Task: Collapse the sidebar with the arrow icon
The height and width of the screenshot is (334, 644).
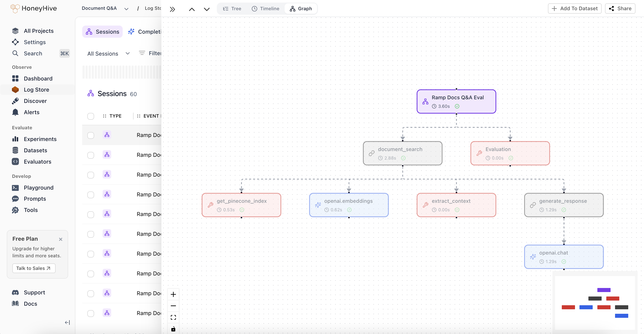Action: click(x=67, y=322)
